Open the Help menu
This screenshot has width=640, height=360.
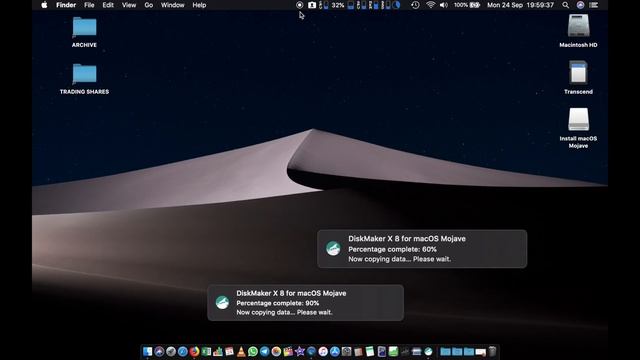pyautogui.click(x=199, y=5)
